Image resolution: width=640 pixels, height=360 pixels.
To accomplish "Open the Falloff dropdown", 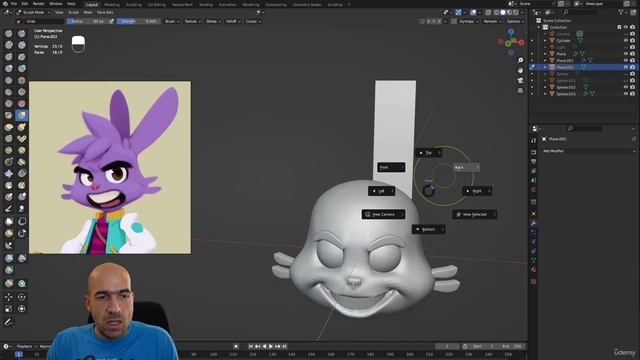I will [x=233, y=21].
